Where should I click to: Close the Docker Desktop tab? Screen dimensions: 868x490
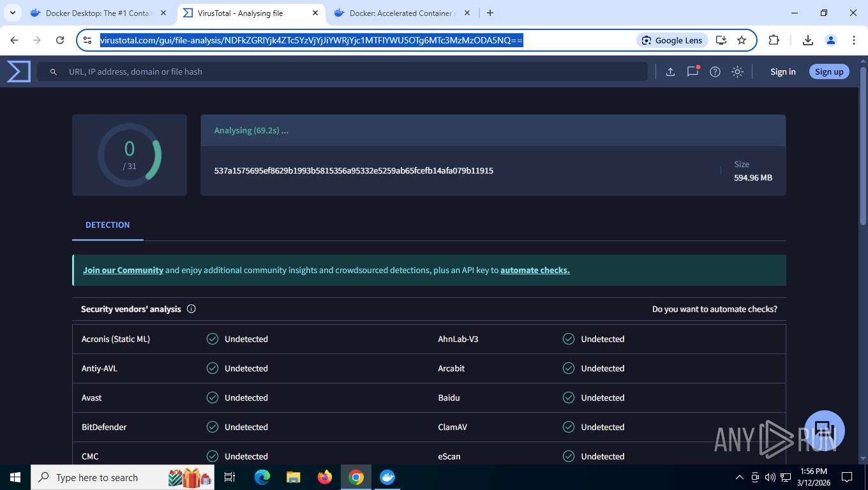(163, 13)
